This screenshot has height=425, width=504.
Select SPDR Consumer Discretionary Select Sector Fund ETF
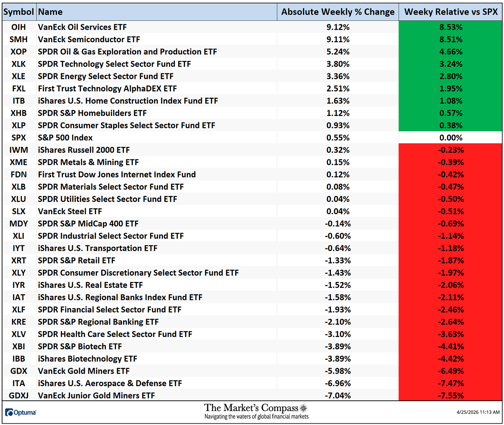pyautogui.click(x=138, y=273)
